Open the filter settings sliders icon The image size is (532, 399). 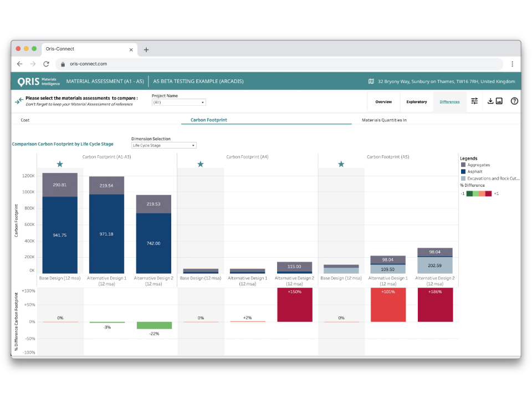point(474,101)
